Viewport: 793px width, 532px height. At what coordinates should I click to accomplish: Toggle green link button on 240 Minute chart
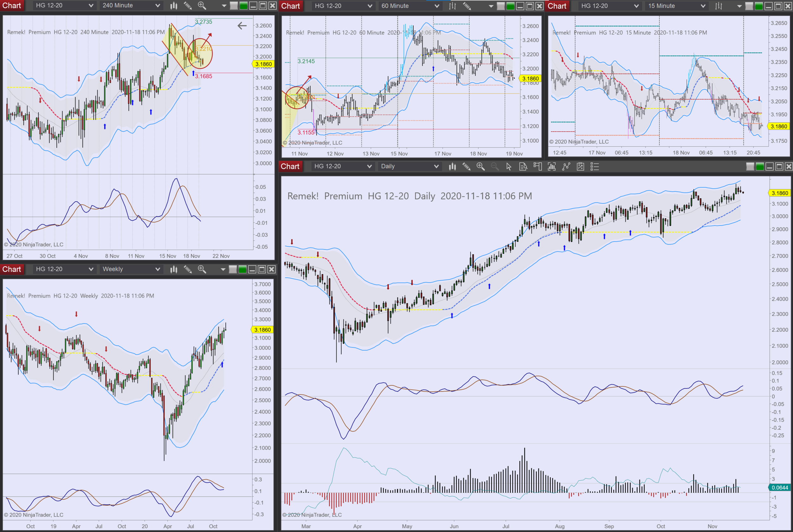click(x=244, y=5)
